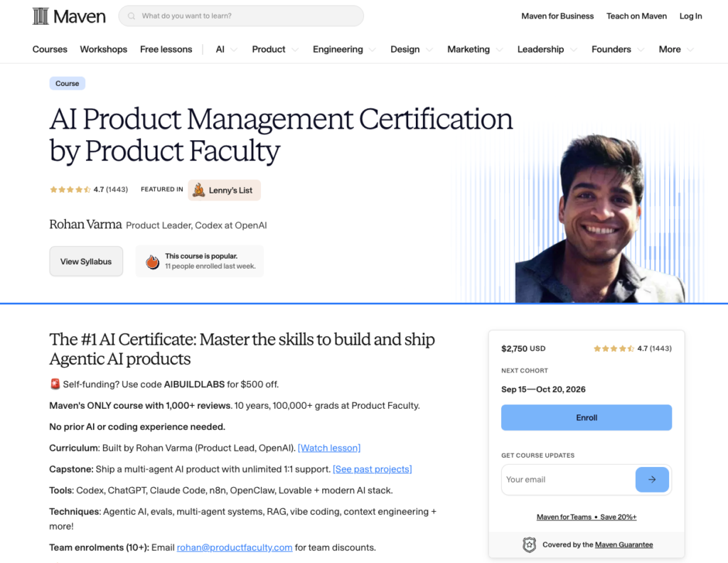728x563 pixels.
Task: Go to Maven for Business
Action: click(x=557, y=16)
